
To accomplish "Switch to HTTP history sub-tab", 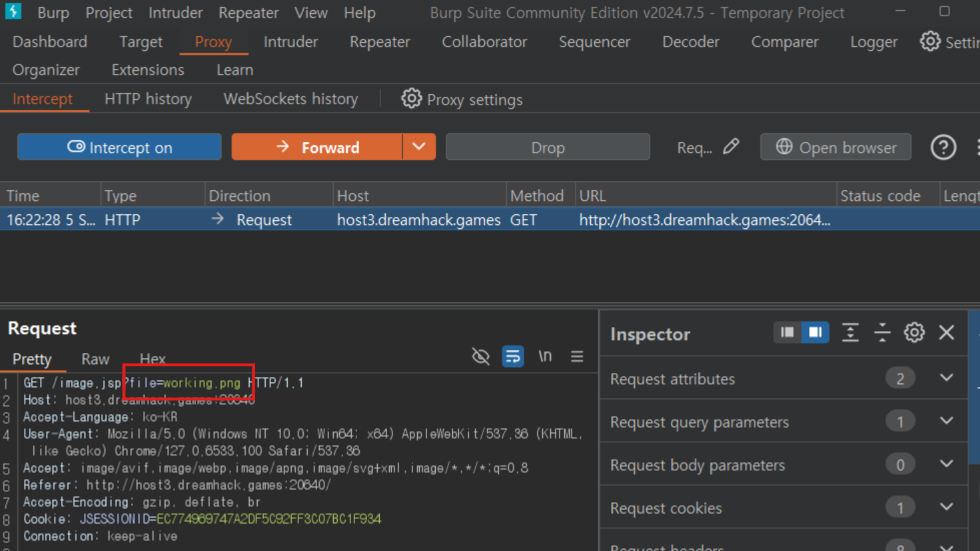I will click(x=148, y=99).
